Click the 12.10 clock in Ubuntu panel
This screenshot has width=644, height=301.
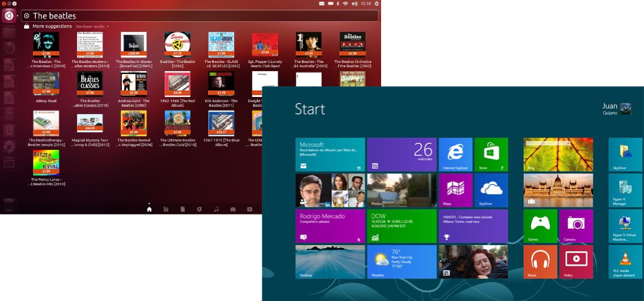tap(366, 4)
